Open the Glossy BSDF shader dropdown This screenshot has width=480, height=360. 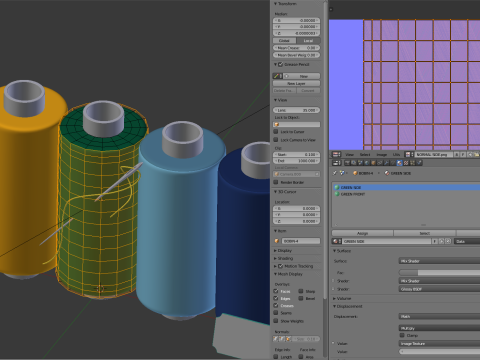[x=439, y=289]
